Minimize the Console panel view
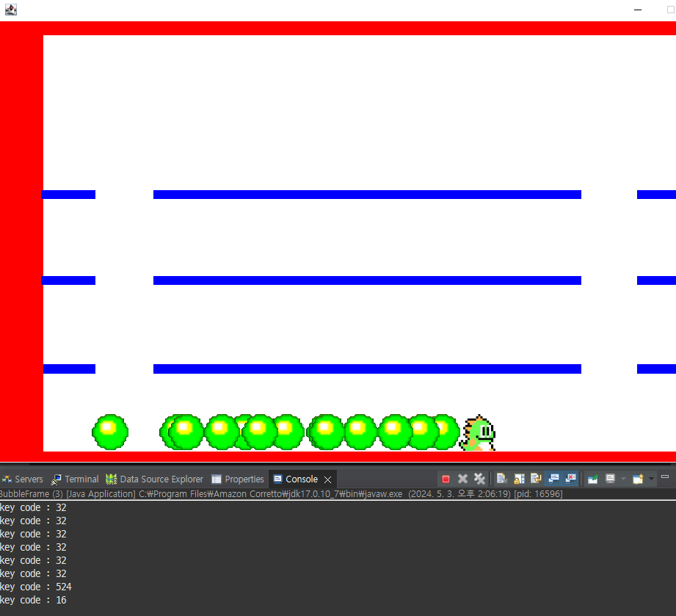 [665, 477]
